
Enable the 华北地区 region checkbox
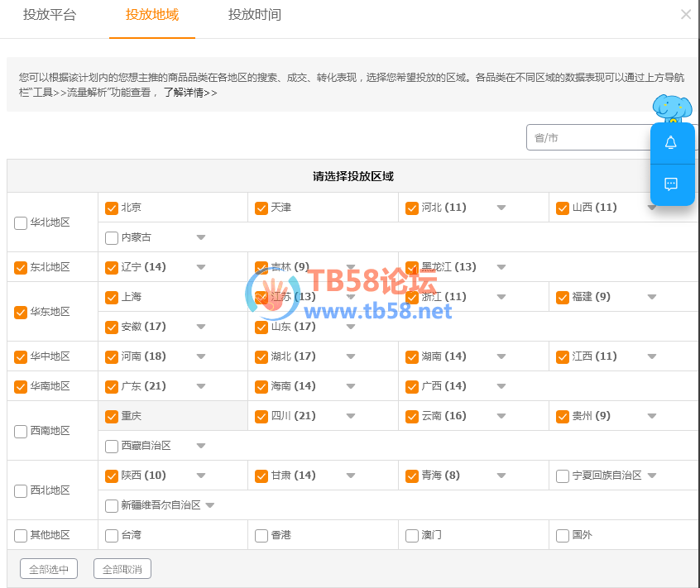point(21,222)
